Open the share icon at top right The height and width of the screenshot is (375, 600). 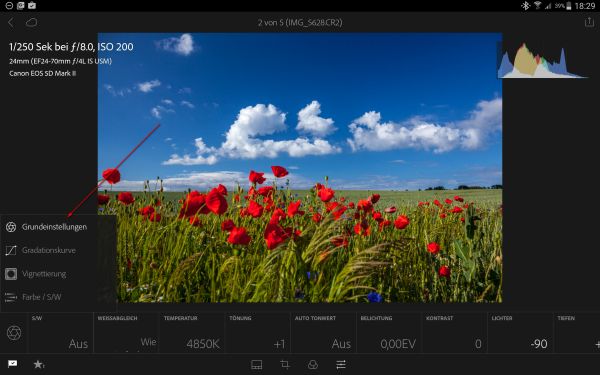tap(589, 22)
